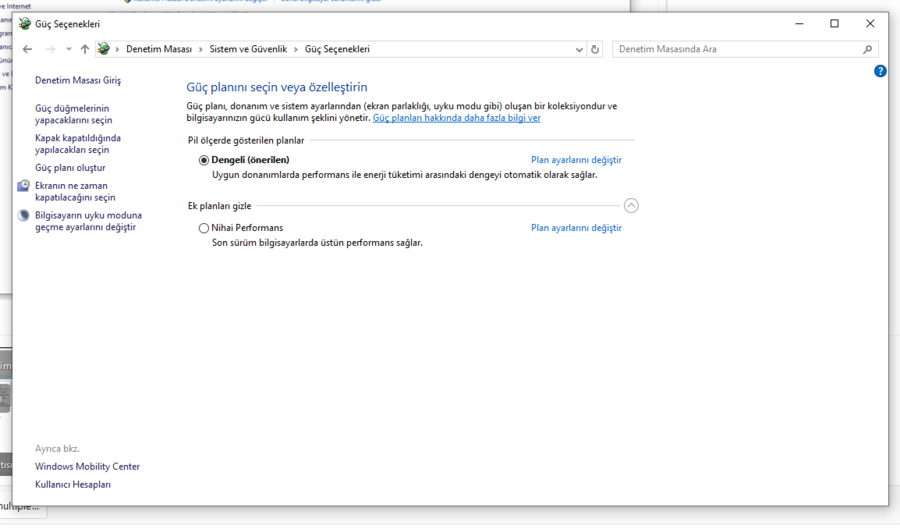Change plan settings for Nihai Performans

576,228
